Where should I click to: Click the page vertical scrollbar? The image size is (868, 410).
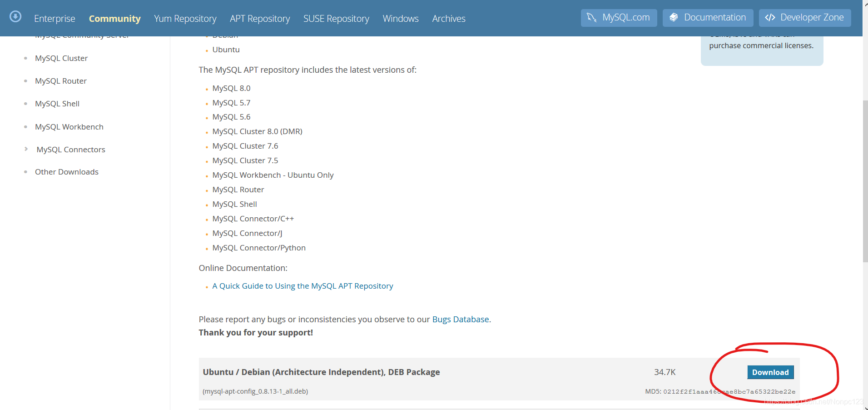coord(865,181)
